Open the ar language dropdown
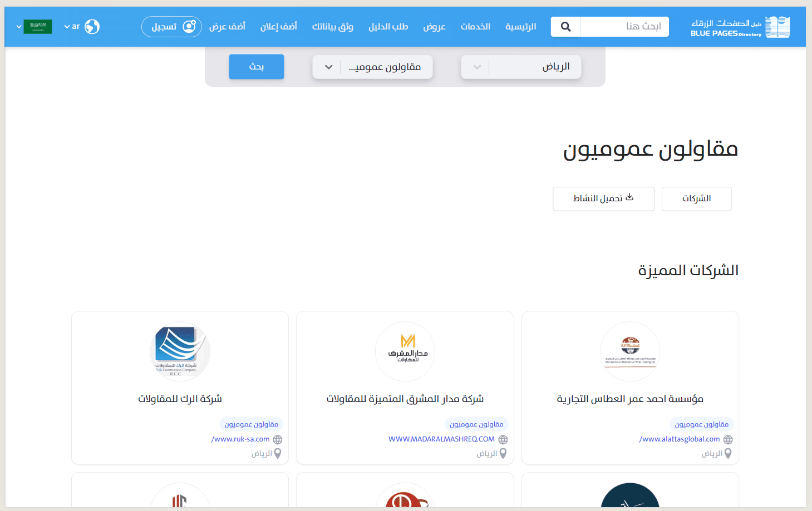The width and height of the screenshot is (812, 511). tap(71, 27)
